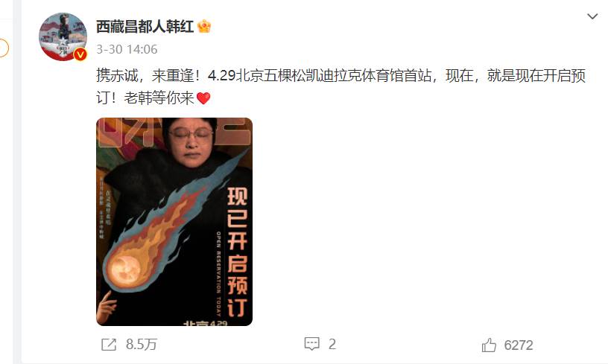Click 现已开启预订 text on the poster
This screenshot has height=364, width=608.
pos(237,252)
